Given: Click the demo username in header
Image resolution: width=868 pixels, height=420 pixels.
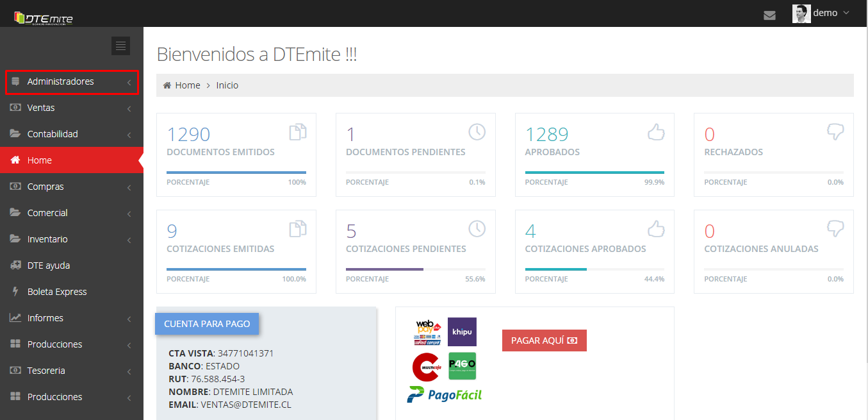Looking at the screenshot, I should tap(825, 13).
